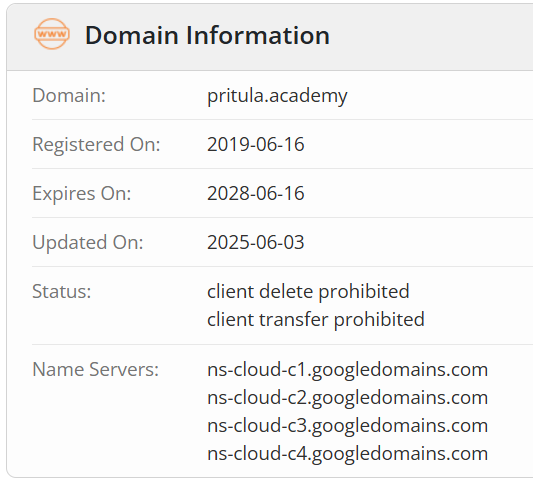Click ns-cloud-c3.googledomains.com name server
Screen dimensions: 533x483
pyautogui.click(x=347, y=426)
